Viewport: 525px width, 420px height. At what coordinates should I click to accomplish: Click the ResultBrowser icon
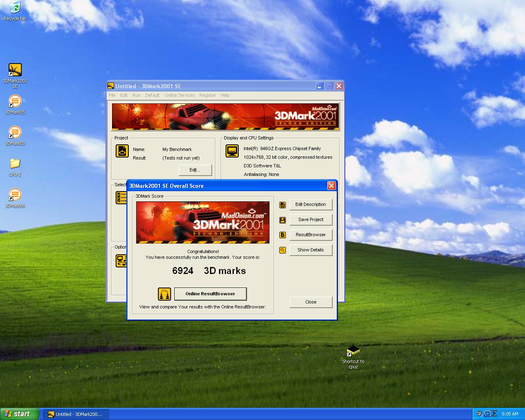click(283, 235)
